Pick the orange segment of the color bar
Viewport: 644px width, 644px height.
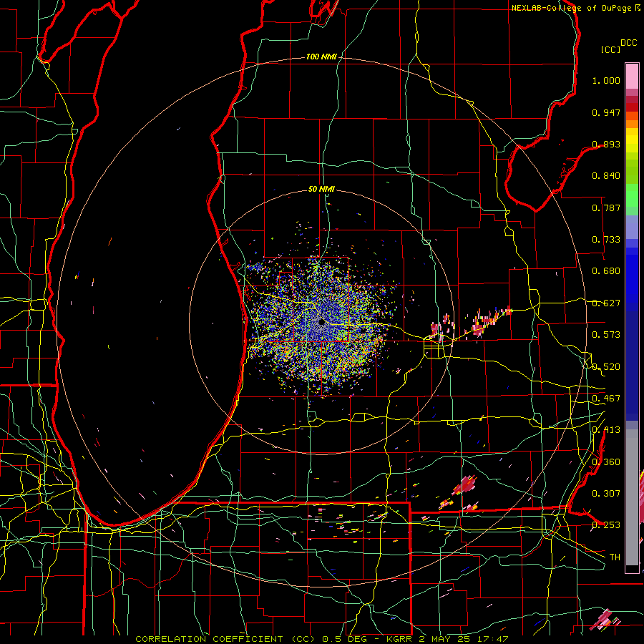click(x=632, y=124)
